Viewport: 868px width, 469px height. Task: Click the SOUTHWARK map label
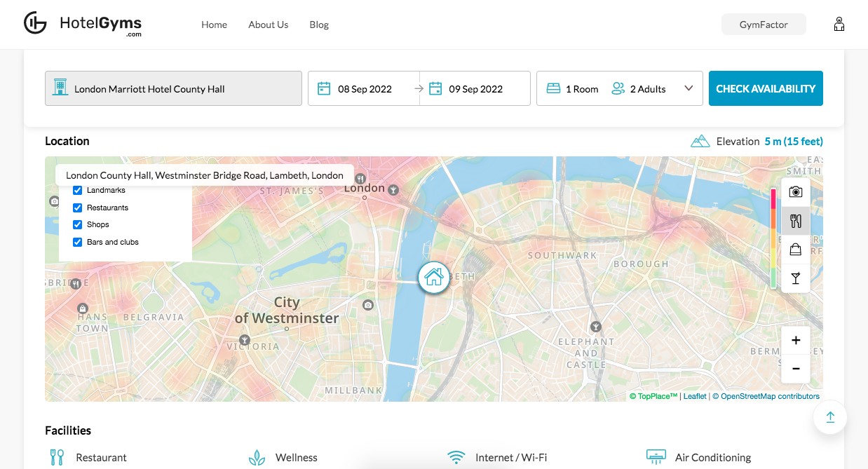(x=562, y=256)
